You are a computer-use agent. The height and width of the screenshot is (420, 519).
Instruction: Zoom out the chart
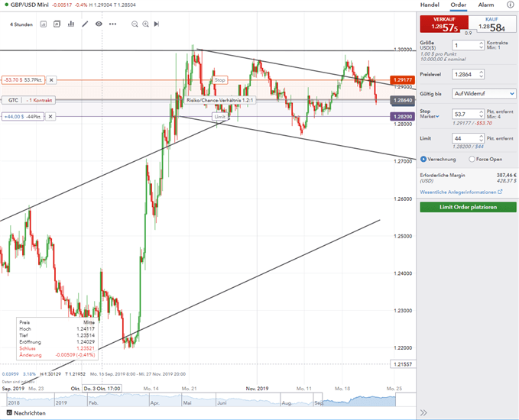coord(135,24)
